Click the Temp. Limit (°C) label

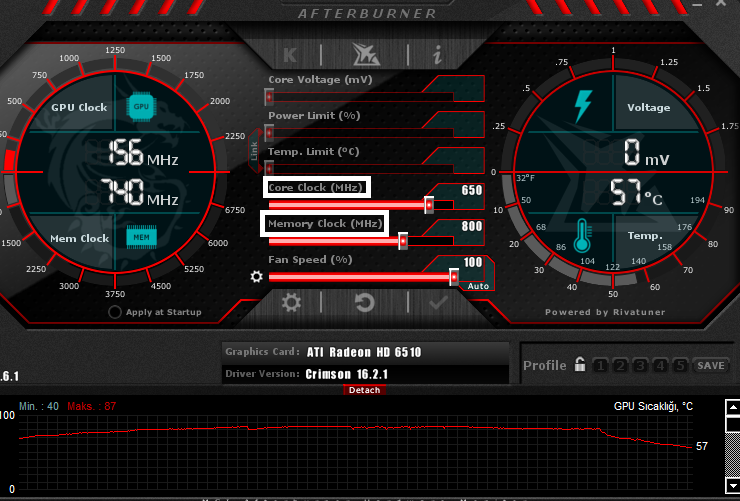[x=313, y=151]
